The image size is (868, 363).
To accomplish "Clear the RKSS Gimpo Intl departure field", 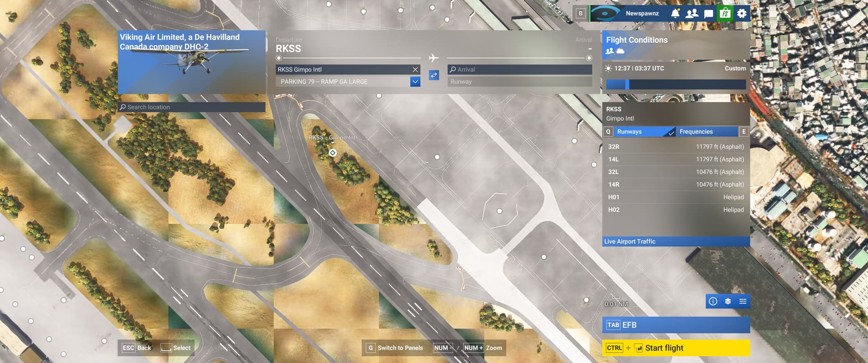I will 415,70.
